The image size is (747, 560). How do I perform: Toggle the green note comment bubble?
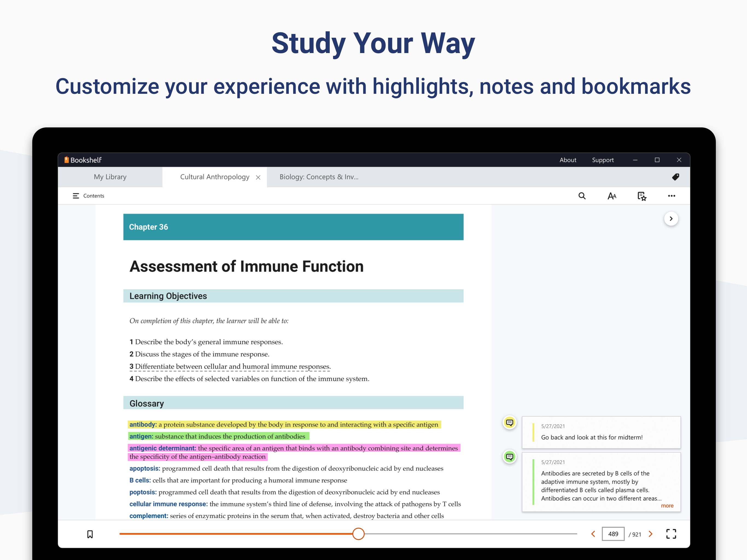click(509, 457)
